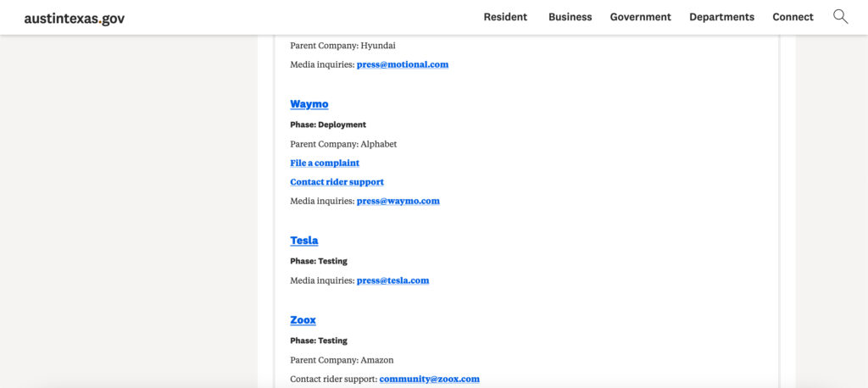868x388 pixels.
Task: Expand the Connect navigation menu
Action: pyautogui.click(x=793, y=17)
